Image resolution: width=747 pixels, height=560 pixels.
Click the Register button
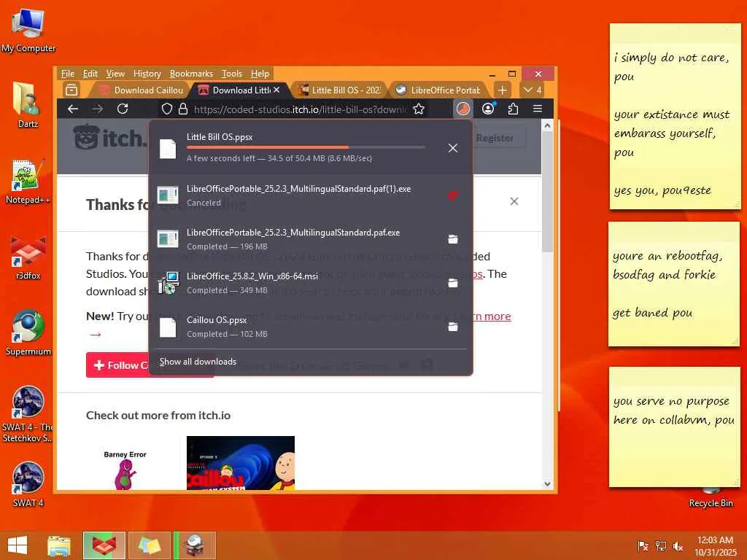click(x=495, y=138)
